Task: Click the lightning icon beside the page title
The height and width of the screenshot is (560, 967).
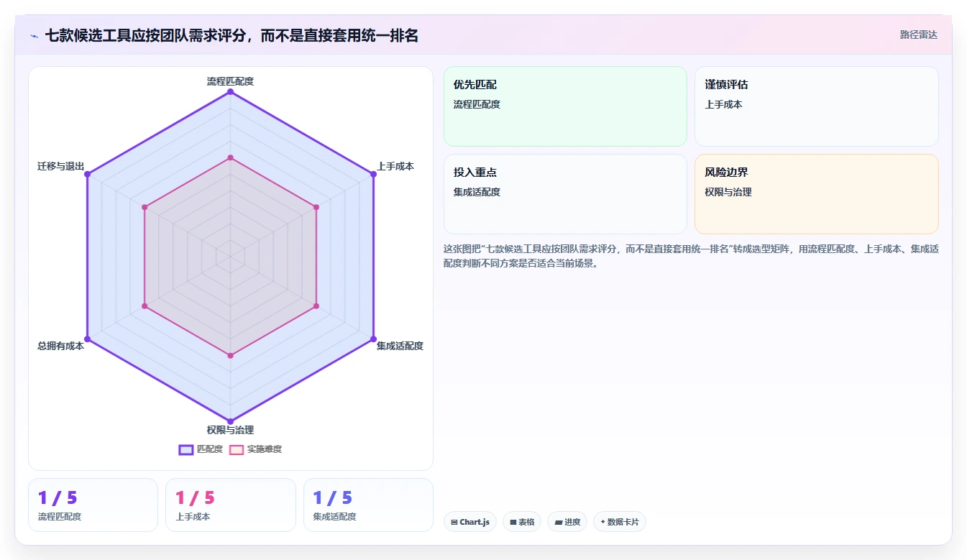Action: (35, 36)
